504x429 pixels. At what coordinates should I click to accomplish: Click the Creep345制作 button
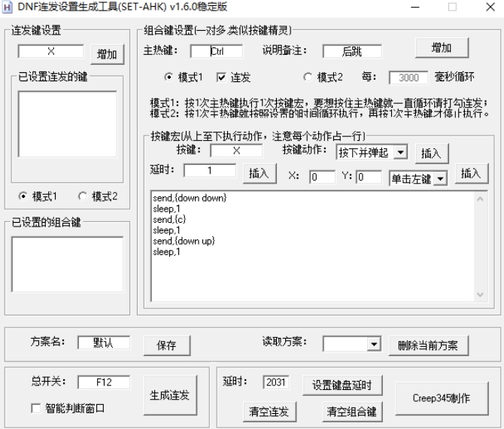point(442,398)
